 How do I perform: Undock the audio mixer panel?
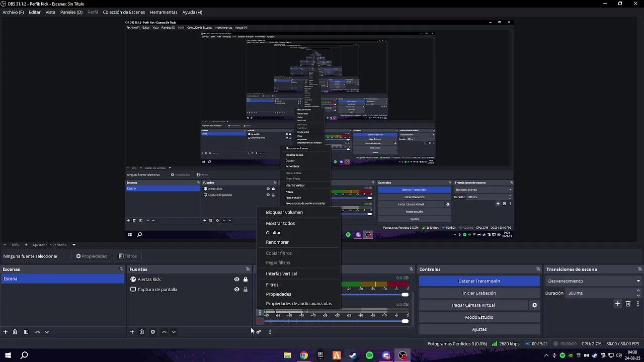(x=411, y=269)
